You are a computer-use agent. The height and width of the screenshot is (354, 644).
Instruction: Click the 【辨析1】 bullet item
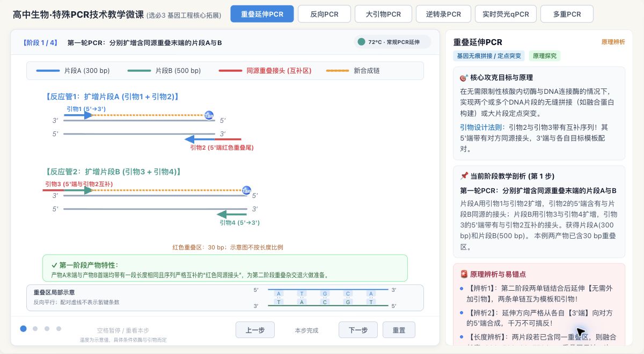539,294
